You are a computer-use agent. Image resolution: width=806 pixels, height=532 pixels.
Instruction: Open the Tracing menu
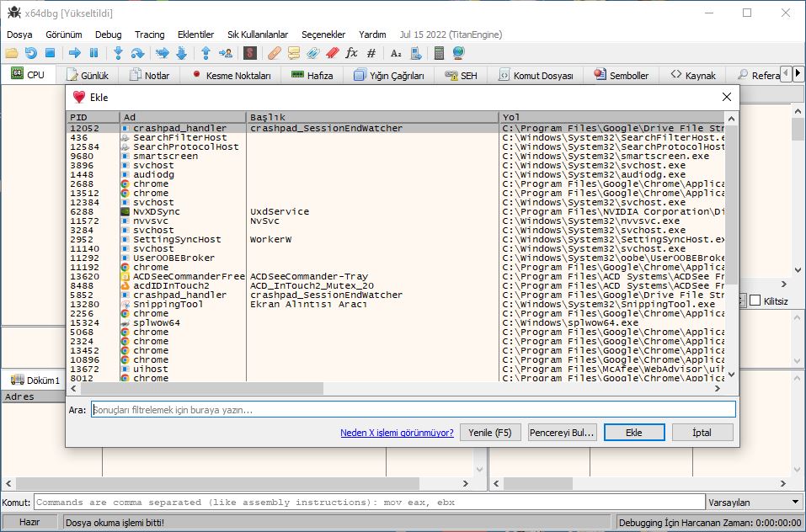pos(150,35)
